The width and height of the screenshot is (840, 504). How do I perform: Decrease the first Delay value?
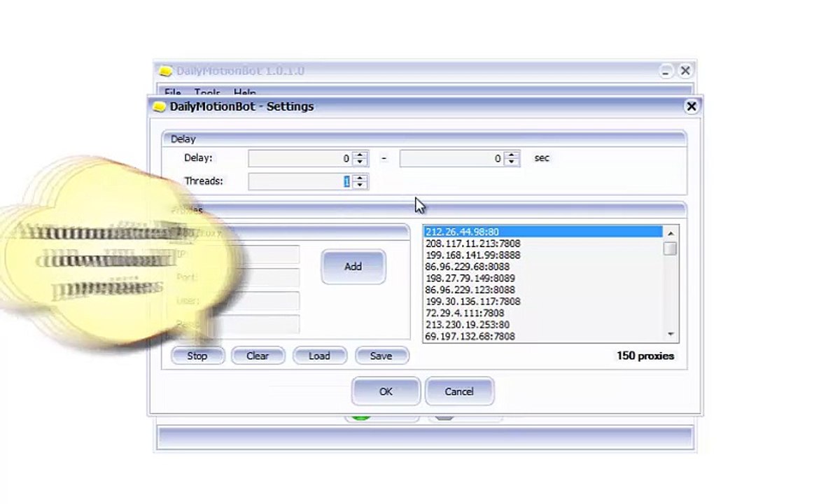pyautogui.click(x=360, y=162)
